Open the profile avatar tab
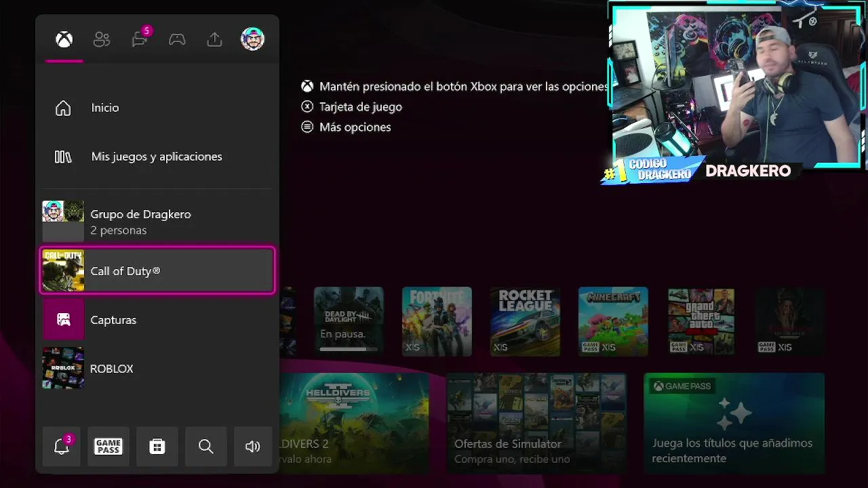The image size is (868, 488). click(252, 39)
